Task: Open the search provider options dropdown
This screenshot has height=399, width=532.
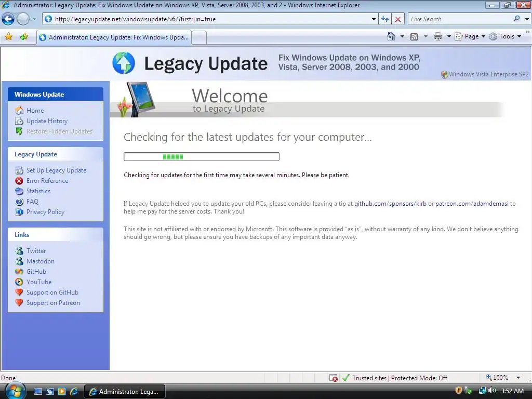Action: pos(527,19)
